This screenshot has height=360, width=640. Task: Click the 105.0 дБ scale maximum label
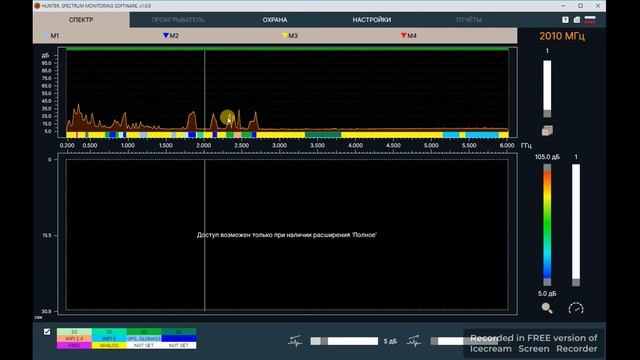pyautogui.click(x=547, y=157)
